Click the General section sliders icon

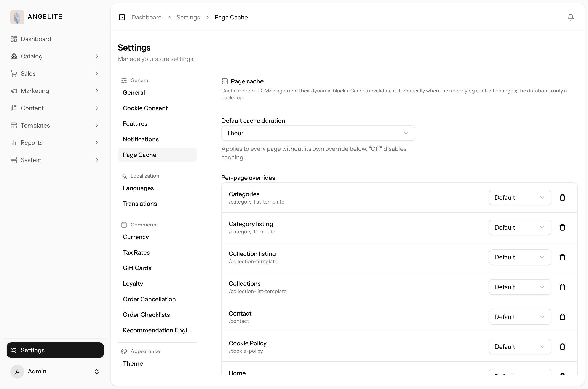pos(124,80)
